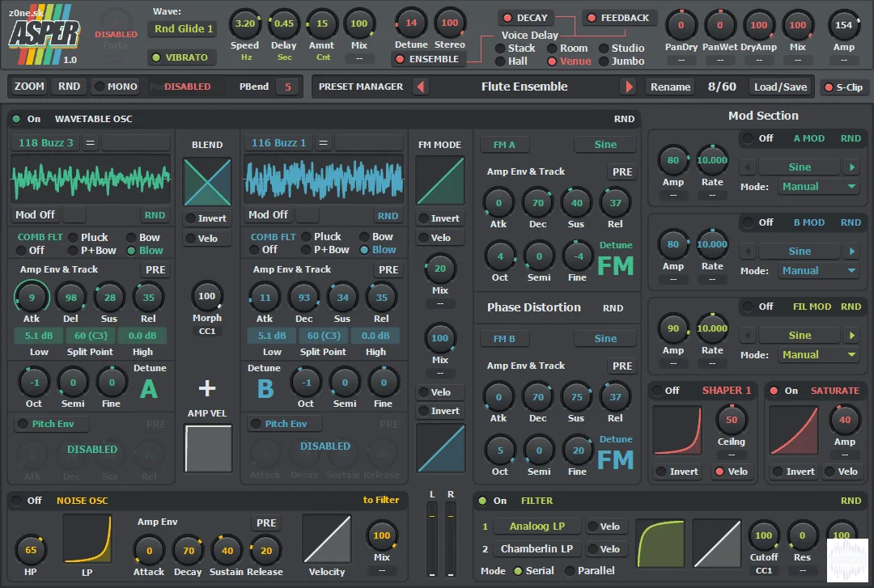Click the SATURATE curve graphic
The image size is (874, 588).
tap(794, 430)
